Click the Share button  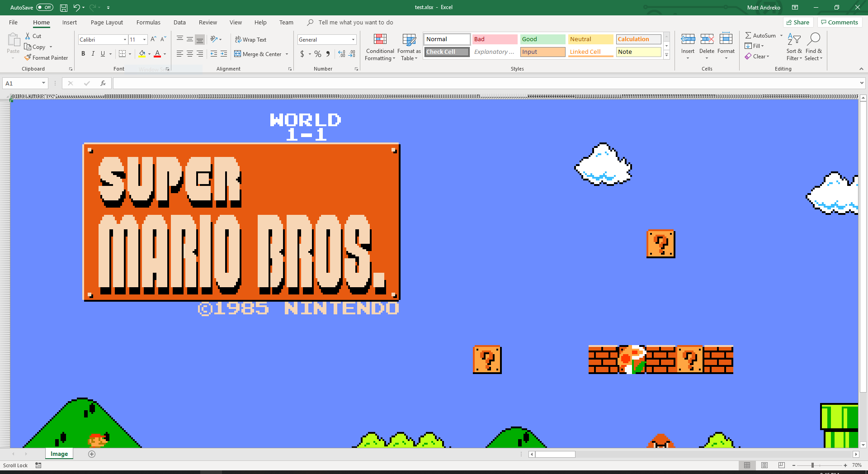tap(798, 22)
